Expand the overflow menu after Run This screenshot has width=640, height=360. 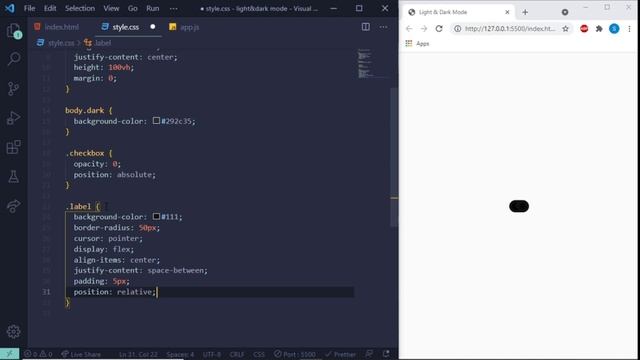point(173,8)
